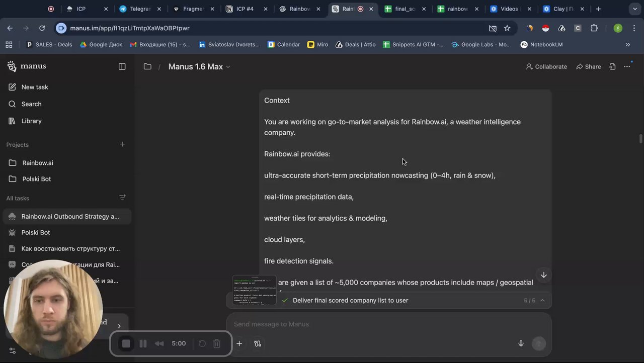Open Входящие Gmail bookmark
The height and width of the screenshot is (363, 644).
pos(160,45)
